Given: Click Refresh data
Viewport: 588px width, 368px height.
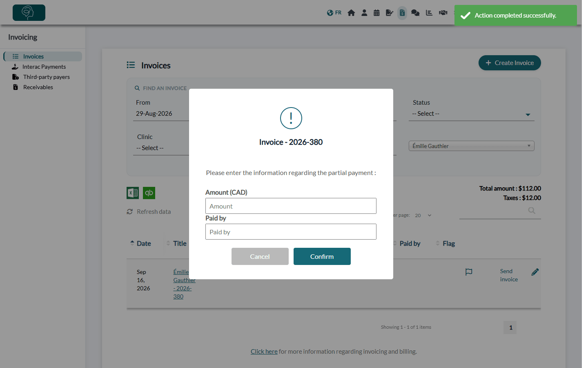Looking at the screenshot, I should click(149, 212).
